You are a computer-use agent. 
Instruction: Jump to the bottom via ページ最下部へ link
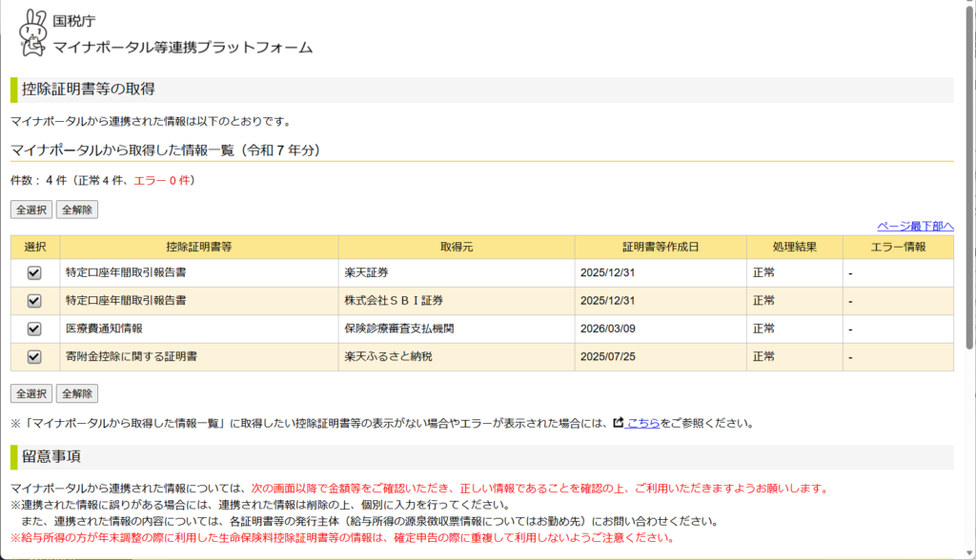(915, 226)
